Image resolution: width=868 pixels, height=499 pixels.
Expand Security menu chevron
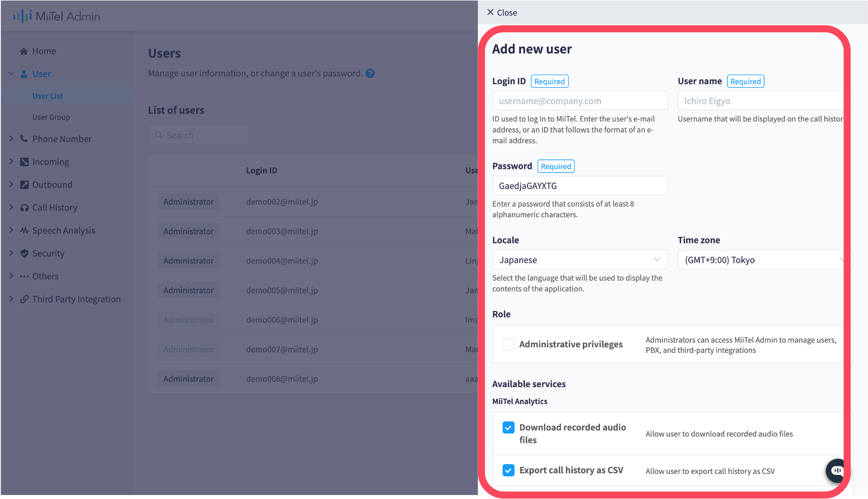[11, 253]
